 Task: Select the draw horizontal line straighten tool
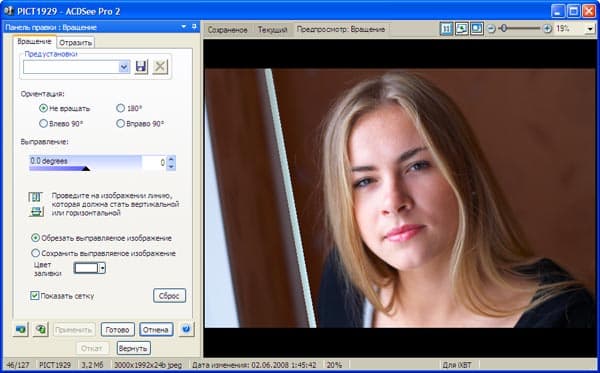[36, 211]
